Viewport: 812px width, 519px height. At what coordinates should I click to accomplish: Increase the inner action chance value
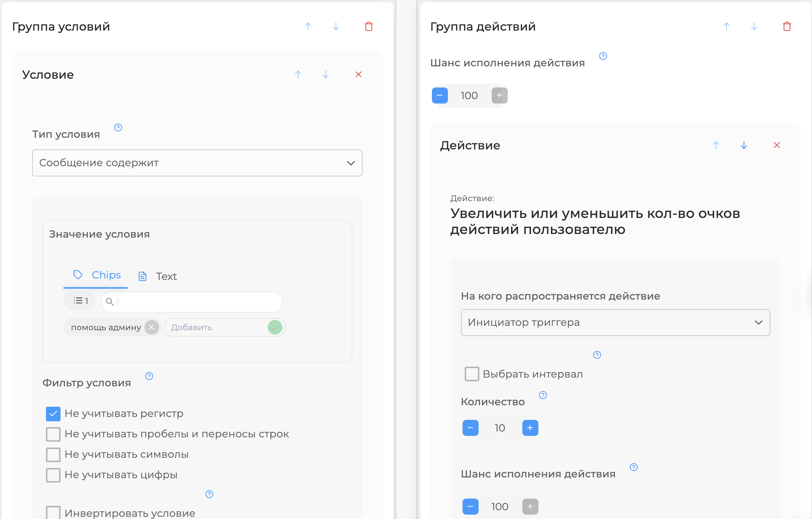530,507
